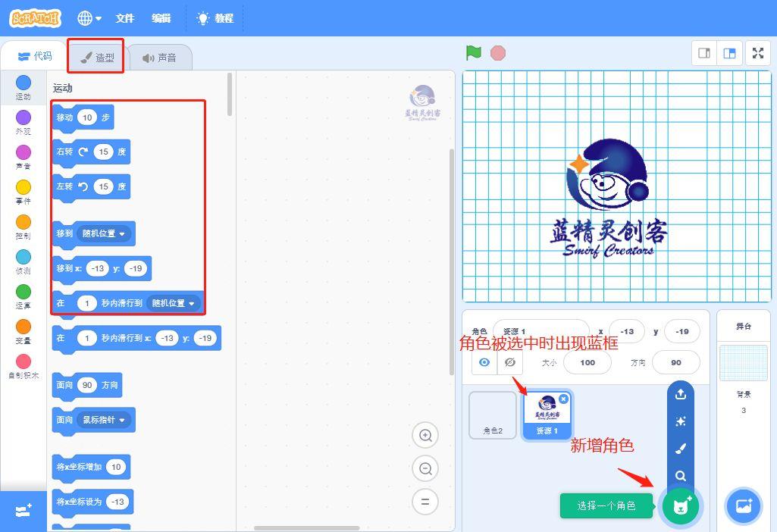The height and width of the screenshot is (532, 777).
Task: Click the workspace vertical scrollbar
Action: [x=452, y=261]
